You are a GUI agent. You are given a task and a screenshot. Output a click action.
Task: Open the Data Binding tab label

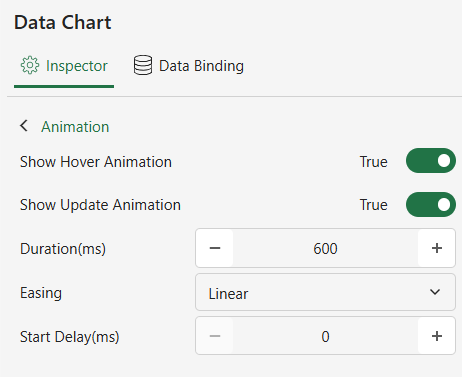pos(201,66)
